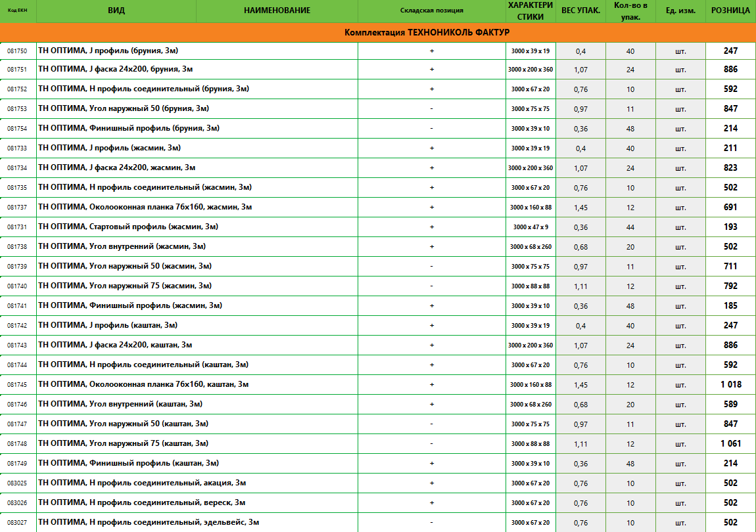
Task: Click code cell 083026
Action: 17,502
